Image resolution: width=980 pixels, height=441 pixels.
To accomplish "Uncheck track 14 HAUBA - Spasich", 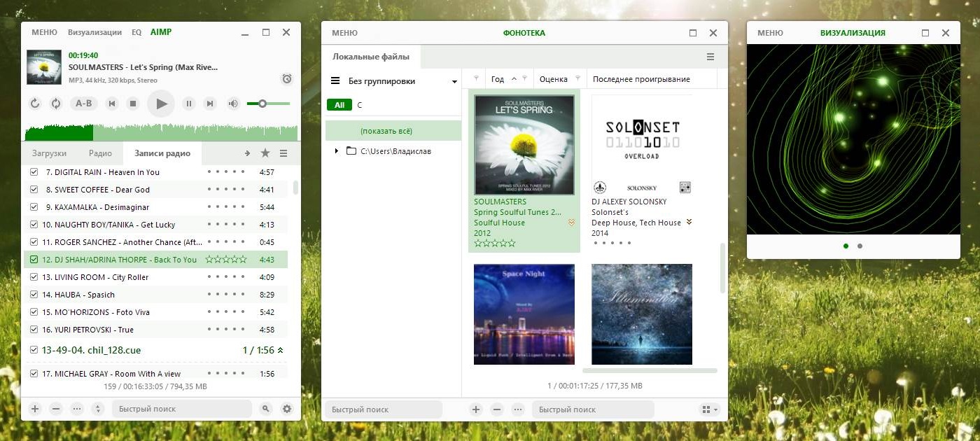I will tap(34, 294).
